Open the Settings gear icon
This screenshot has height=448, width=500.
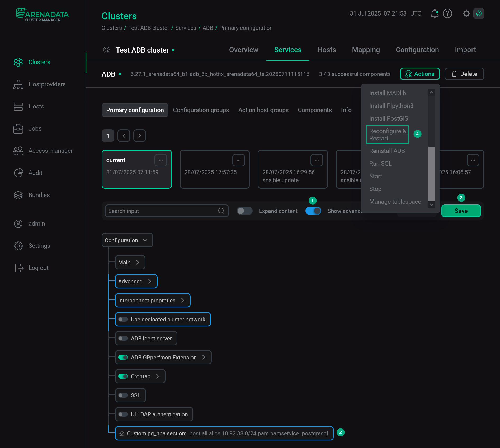pos(18,246)
